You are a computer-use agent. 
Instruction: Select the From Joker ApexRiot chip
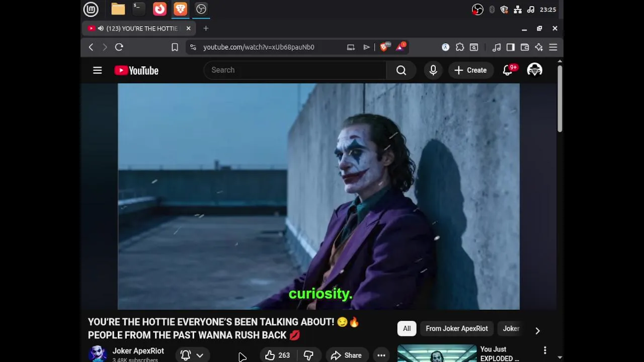pos(457,328)
